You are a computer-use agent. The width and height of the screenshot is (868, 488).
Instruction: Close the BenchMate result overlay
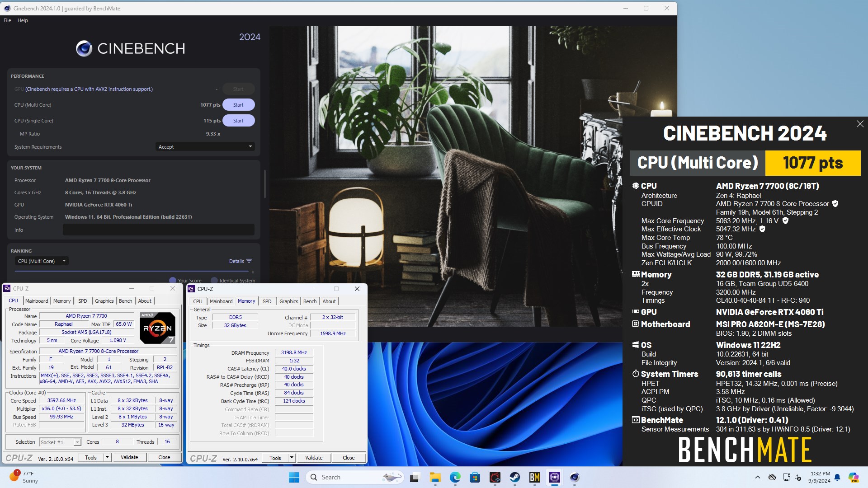860,124
